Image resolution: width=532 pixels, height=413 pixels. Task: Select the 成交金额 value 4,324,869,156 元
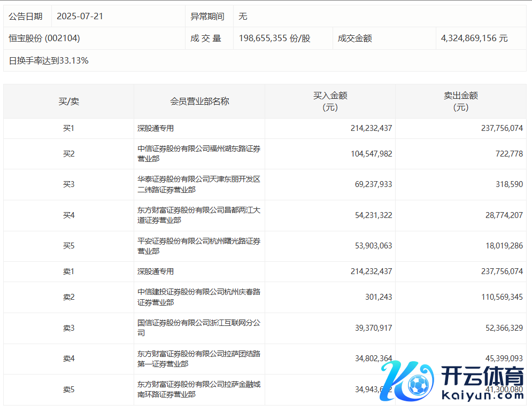tap(474, 38)
